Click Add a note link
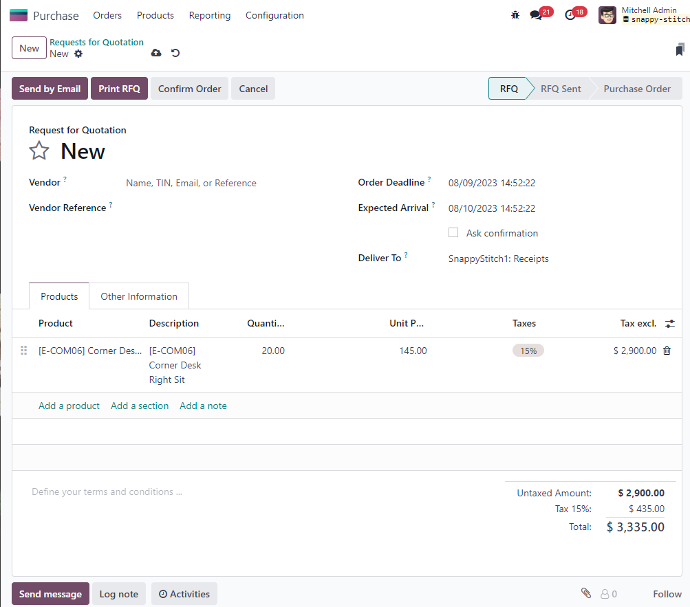 pos(203,406)
